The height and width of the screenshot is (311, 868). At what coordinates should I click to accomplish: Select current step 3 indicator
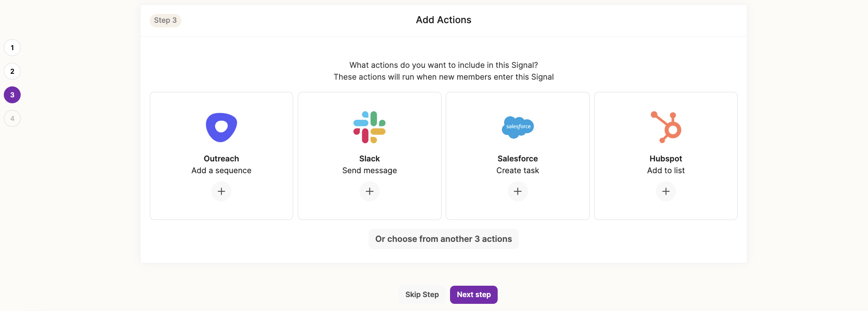pos(12,95)
